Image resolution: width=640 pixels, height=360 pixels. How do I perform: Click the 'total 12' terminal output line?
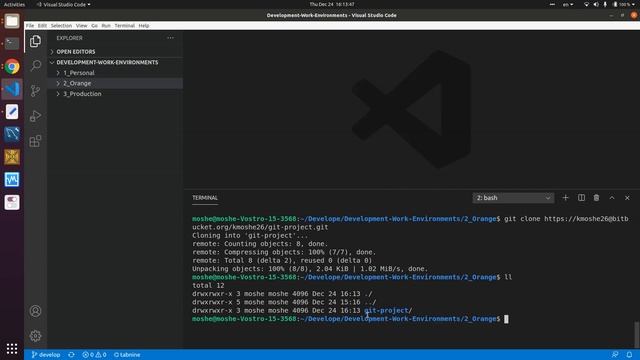pyautogui.click(x=208, y=285)
